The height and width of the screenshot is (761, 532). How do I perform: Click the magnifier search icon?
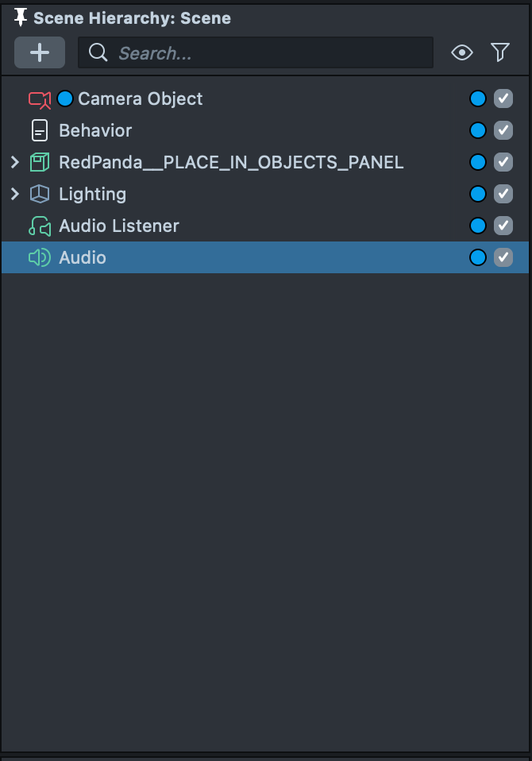[x=98, y=52]
